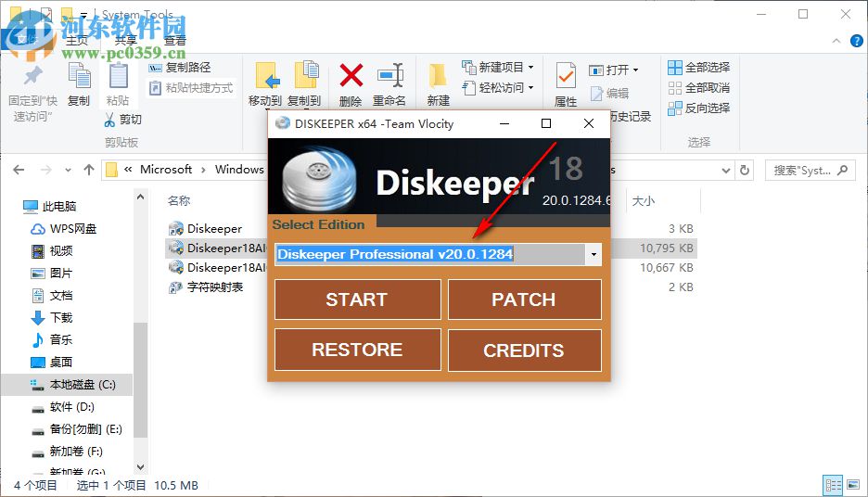868x497 pixels.
Task: Select the 新加卷 (F:) drive
Action: [67, 452]
